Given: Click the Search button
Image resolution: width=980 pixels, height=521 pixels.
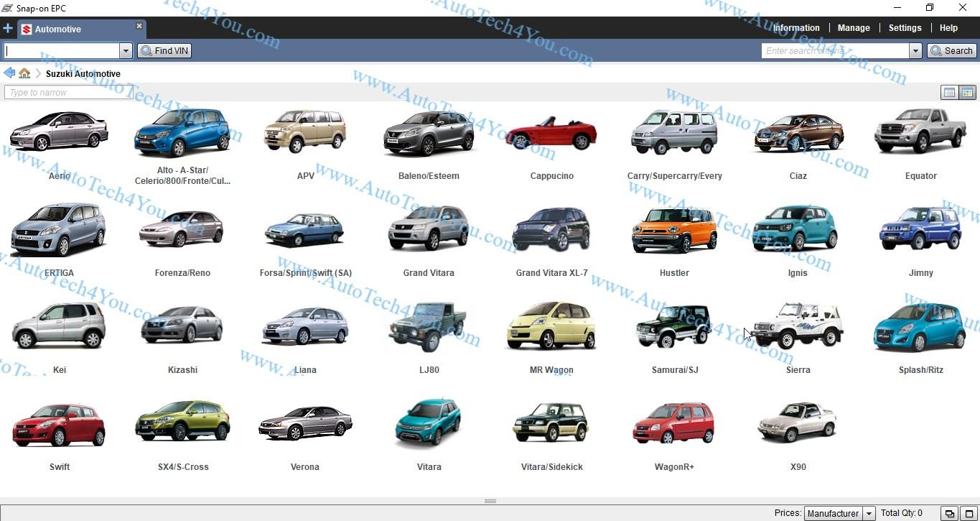Looking at the screenshot, I should [952, 50].
